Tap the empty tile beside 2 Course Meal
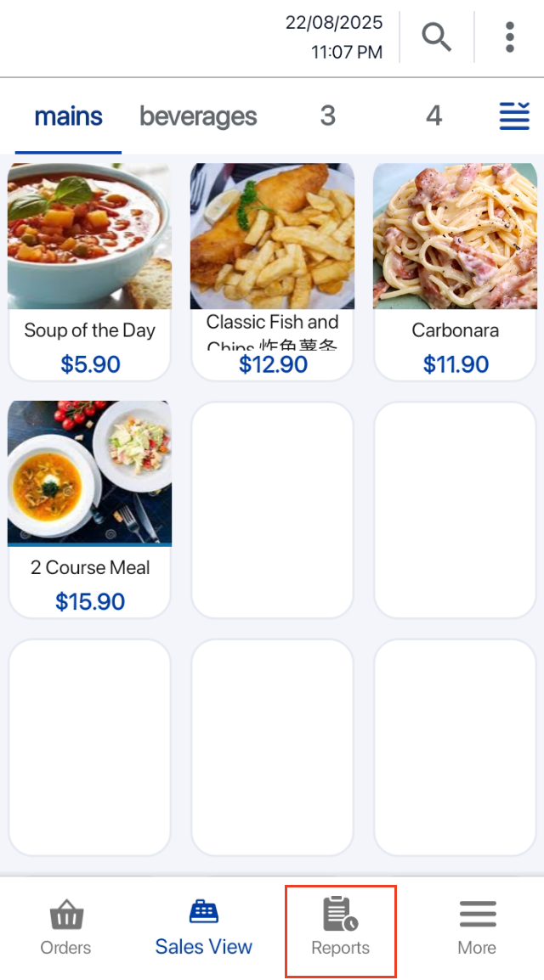 pyautogui.click(x=272, y=510)
